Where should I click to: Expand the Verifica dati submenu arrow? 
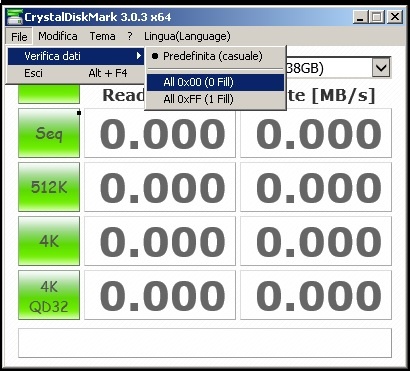point(139,56)
